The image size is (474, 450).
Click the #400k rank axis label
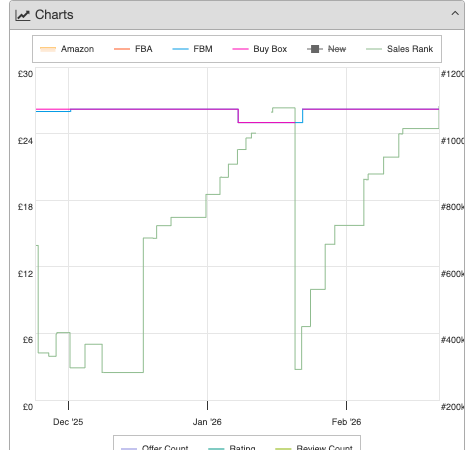[452, 340]
